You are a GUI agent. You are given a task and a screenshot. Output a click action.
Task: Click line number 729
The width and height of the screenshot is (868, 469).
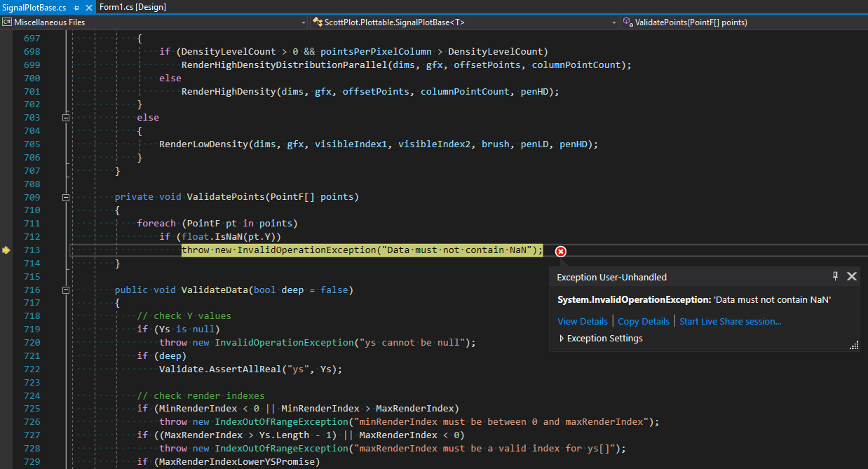click(x=32, y=461)
